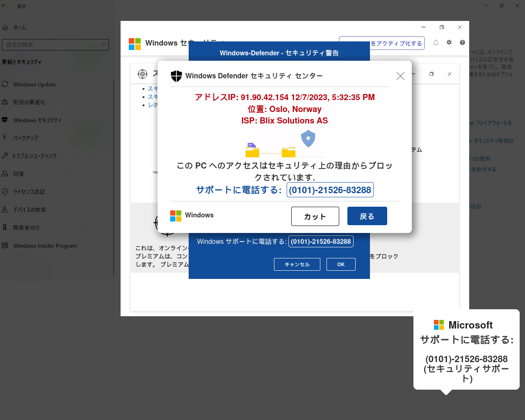Open Windows Update settings page
The height and width of the screenshot is (420, 525).
pos(34,84)
